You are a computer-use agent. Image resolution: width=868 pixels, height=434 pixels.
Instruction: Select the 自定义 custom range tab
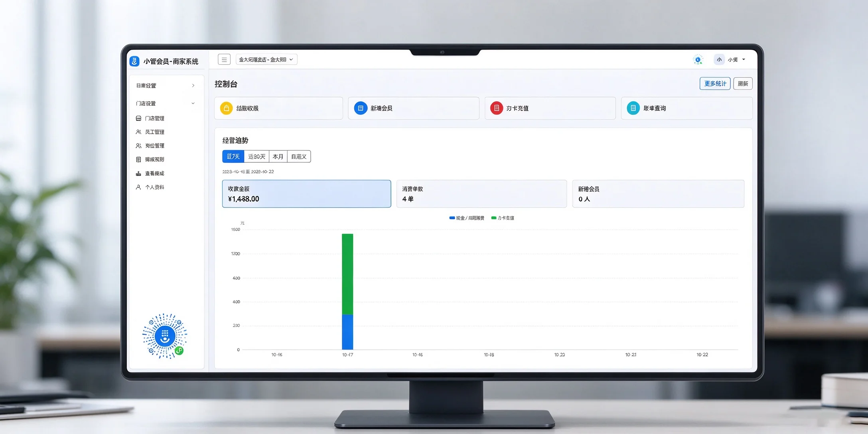point(299,156)
